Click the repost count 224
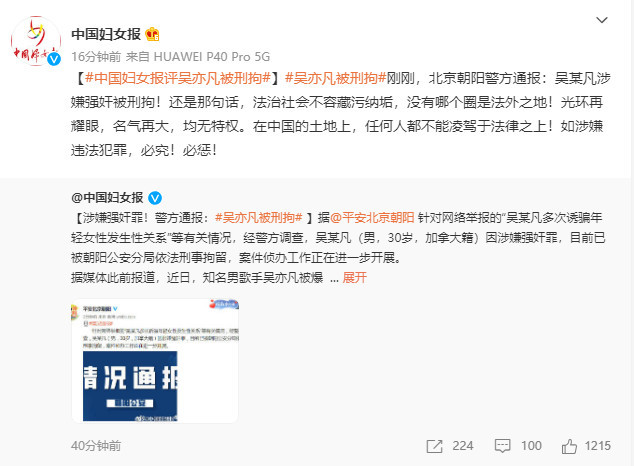634x466 pixels. click(x=463, y=446)
